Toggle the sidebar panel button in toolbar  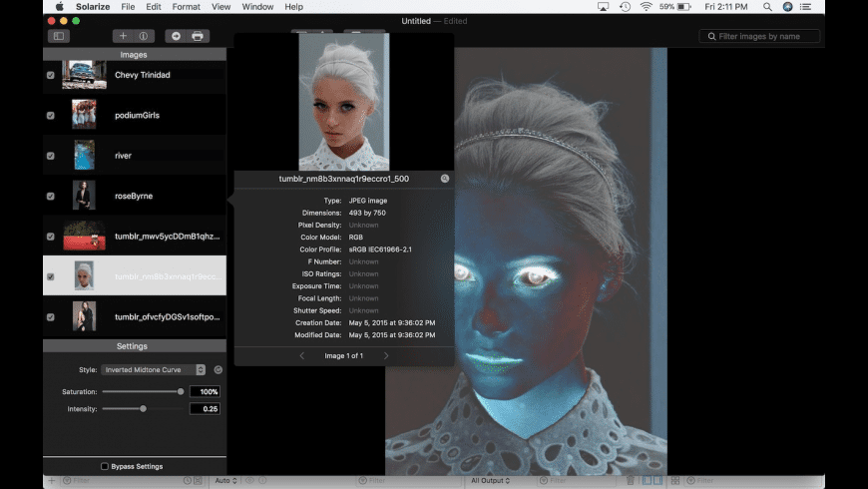click(x=58, y=36)
